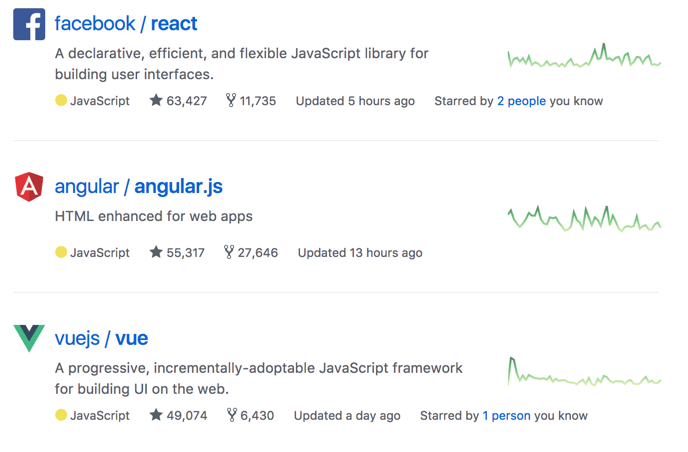Image resolution: width=688 pixels, height=452 pixels.
Task: Click the green Vue logo avatar
Action: coord(29,338)
